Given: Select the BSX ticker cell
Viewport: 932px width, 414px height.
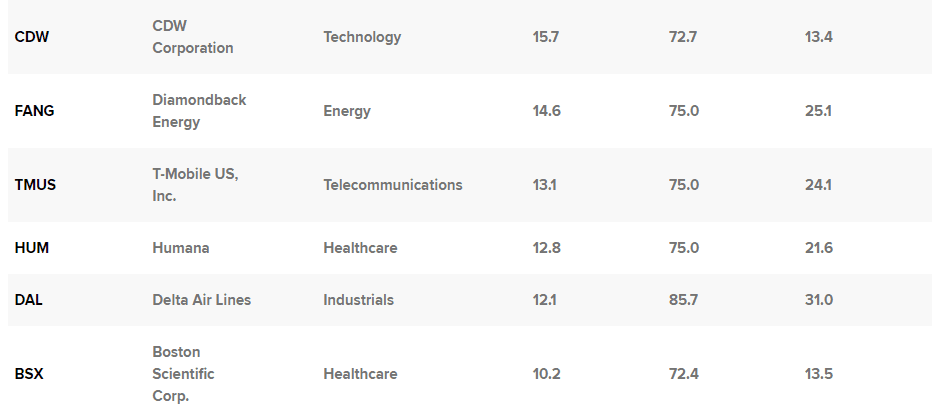Looking at the screenshot, I should point(30,374).
